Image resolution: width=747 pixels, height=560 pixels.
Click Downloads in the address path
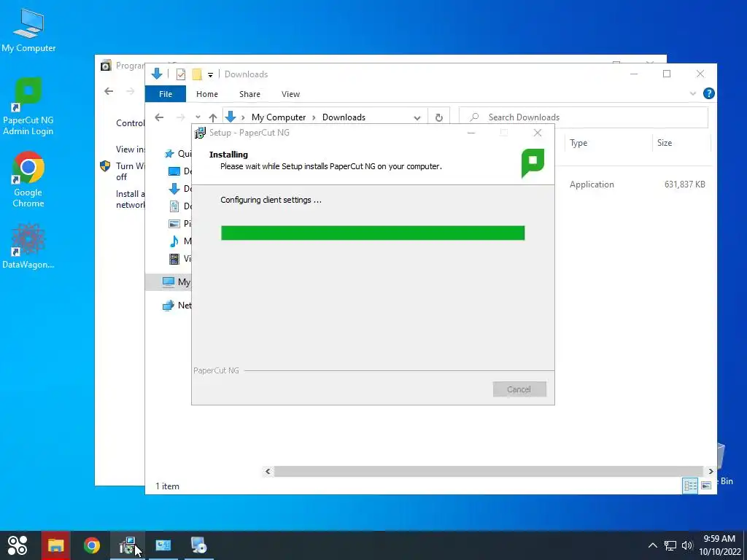[344, 117]
